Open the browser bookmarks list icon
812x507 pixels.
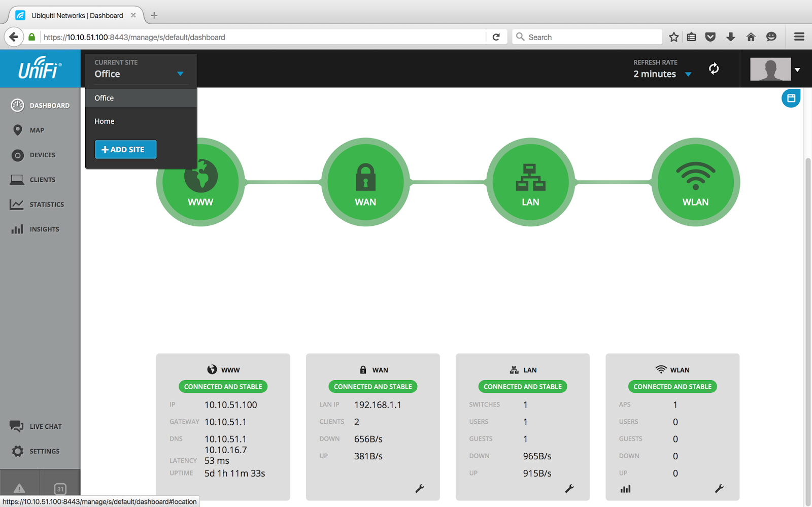point(691,37)
